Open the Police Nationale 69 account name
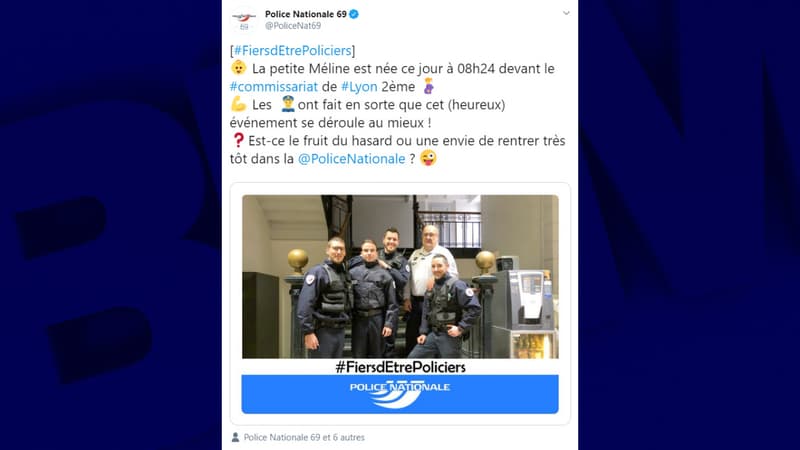 click(x=306, y=14)
